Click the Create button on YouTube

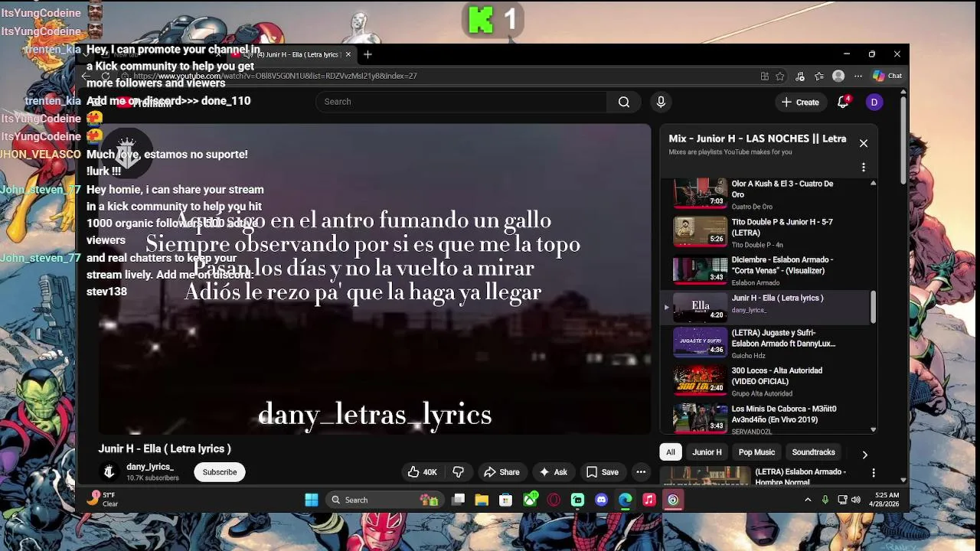point(801,102)
